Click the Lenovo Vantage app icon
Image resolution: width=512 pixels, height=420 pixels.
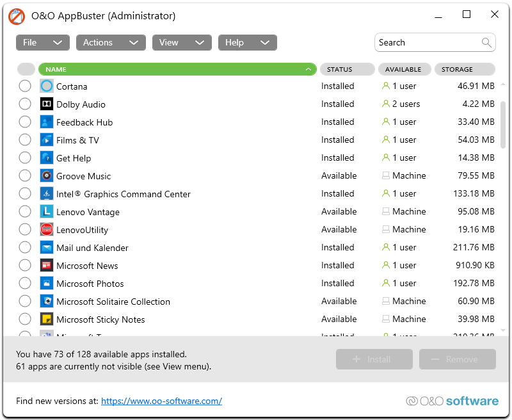click(46, 211)
